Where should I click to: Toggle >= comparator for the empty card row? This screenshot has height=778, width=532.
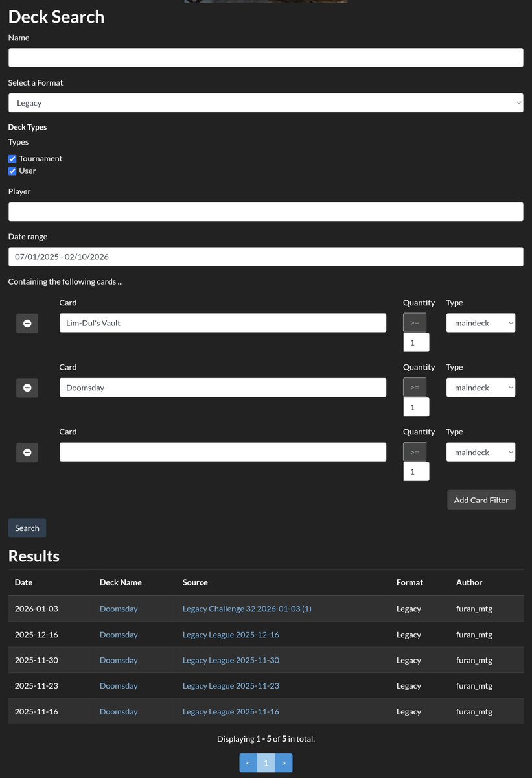coord(415,453)
